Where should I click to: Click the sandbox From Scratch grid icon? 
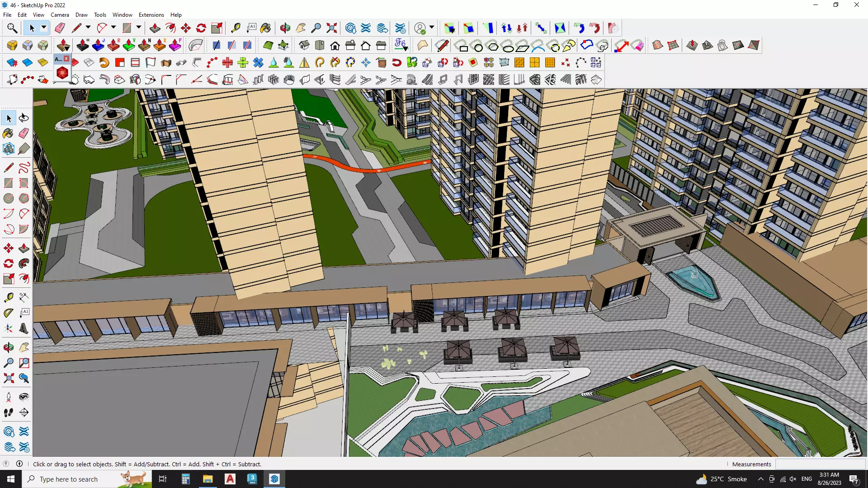[673, 45]
